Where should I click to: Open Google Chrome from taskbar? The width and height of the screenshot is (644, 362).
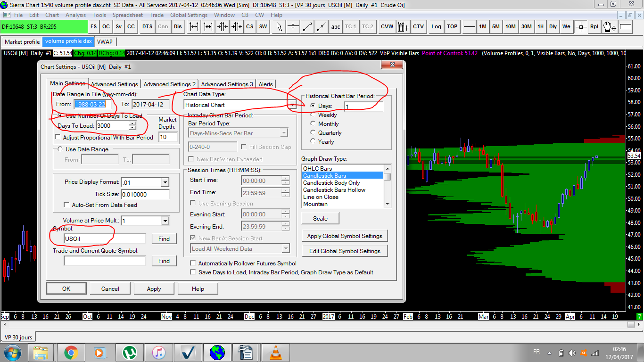pyautogui.click(x=71, y=352)
